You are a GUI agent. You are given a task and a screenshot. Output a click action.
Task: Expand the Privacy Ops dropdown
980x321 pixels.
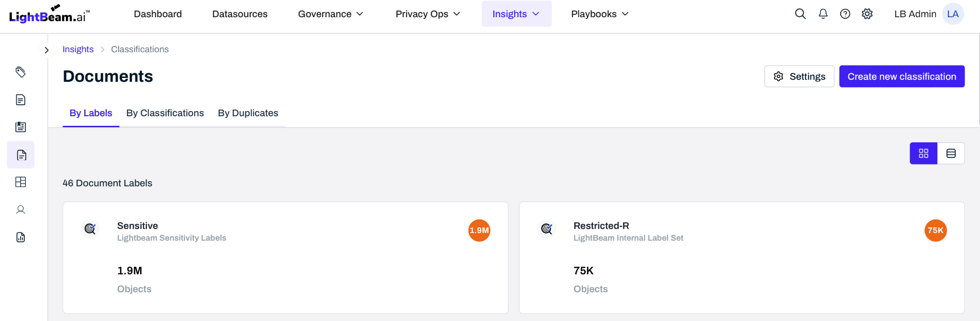point(427,14)
